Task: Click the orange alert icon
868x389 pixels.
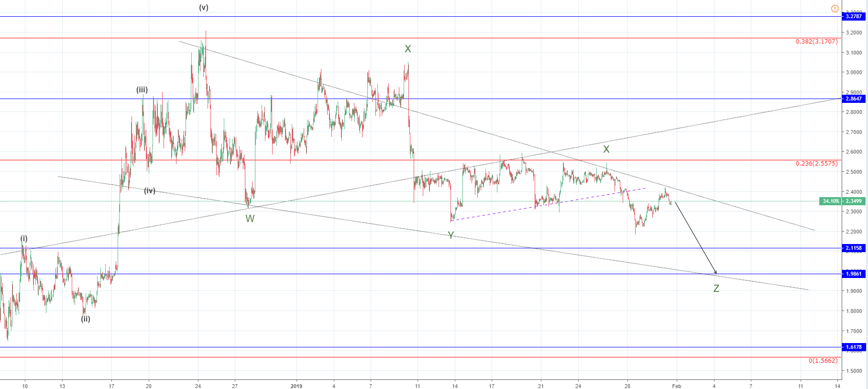Action: pyautogui.click(x=835, y=9)
